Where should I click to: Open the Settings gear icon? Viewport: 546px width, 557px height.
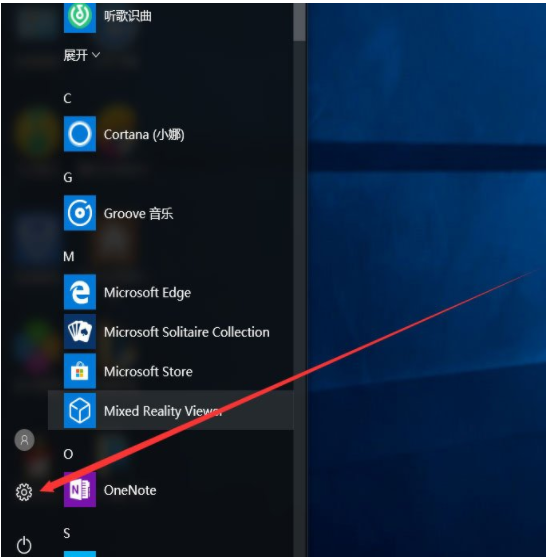[x=24, y=492]
